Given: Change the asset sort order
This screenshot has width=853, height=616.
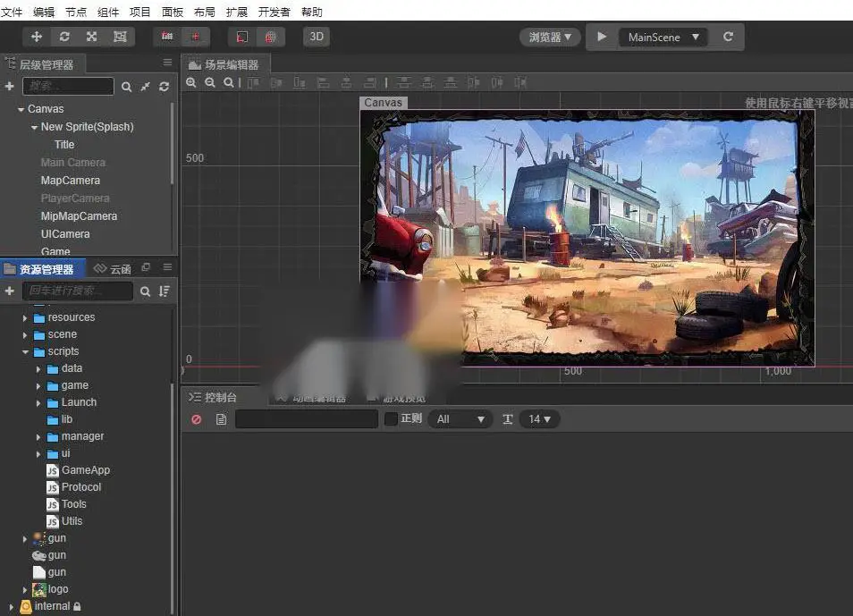Looking at the screenshot, I should coord(165,291).
